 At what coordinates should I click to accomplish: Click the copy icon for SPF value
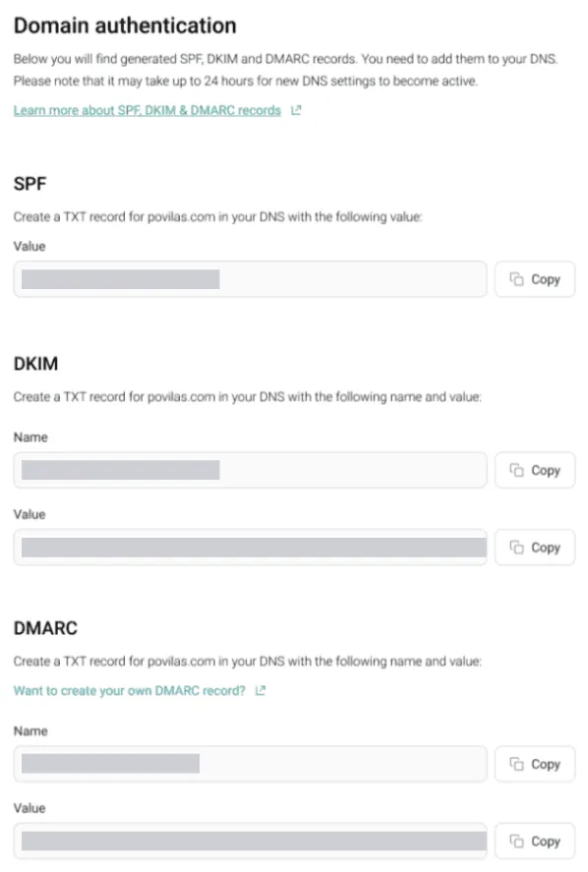pos(517,279)
